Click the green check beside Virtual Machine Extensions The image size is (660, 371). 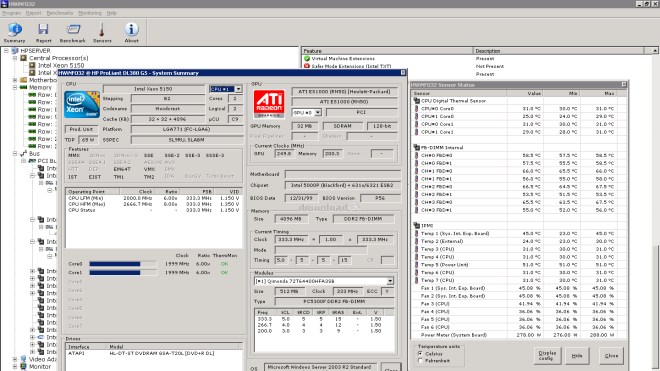(x=307, y=59)
